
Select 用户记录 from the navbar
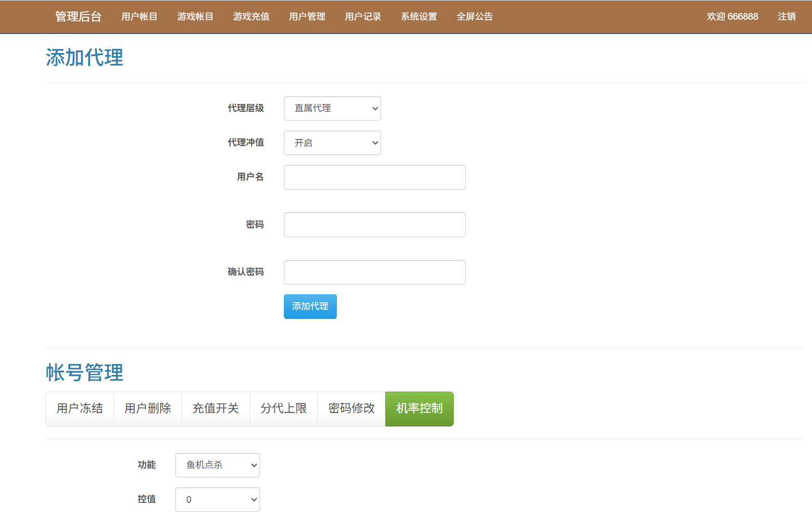(x=363, y=17)
